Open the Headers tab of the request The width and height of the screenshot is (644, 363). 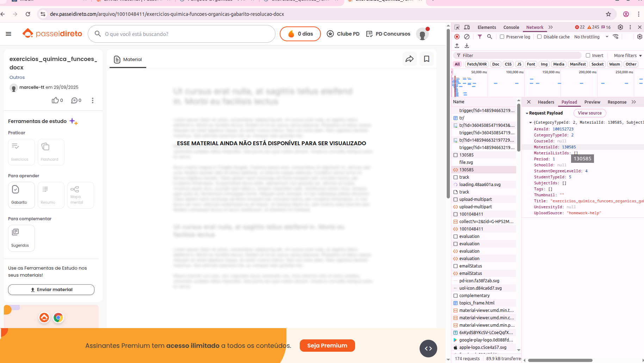[546, 102]
